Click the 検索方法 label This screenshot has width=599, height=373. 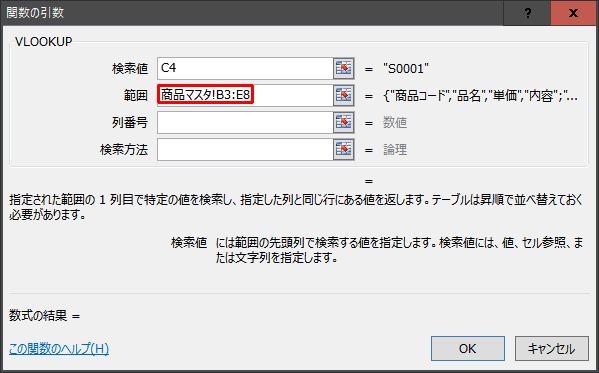click(124, 150)
